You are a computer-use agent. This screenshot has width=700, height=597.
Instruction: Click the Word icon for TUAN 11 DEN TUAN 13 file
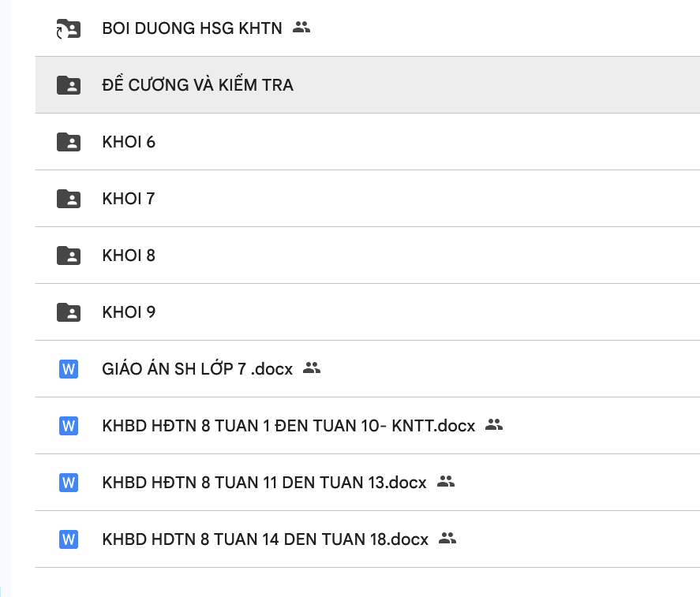click(x=69, y=483)
